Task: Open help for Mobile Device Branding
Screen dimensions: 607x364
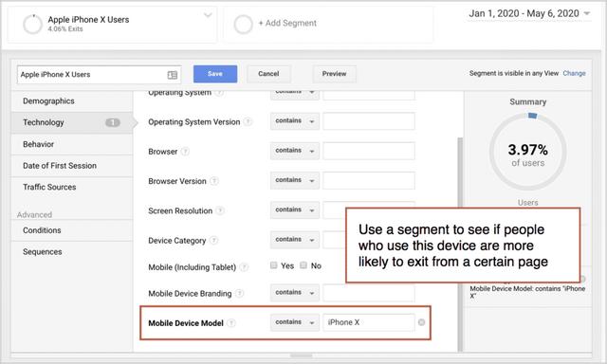Action: click(240, 293)
